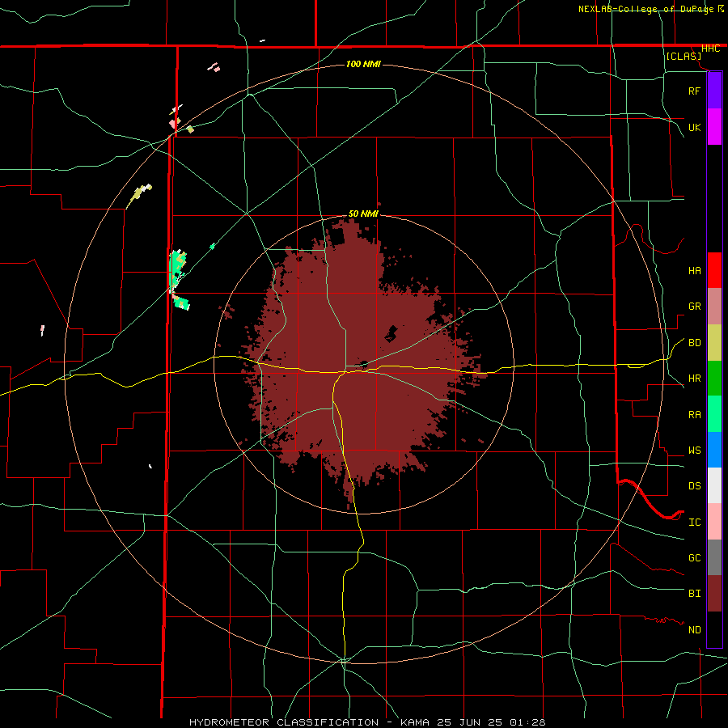Click the GC legend label

(x=694, y=557)
